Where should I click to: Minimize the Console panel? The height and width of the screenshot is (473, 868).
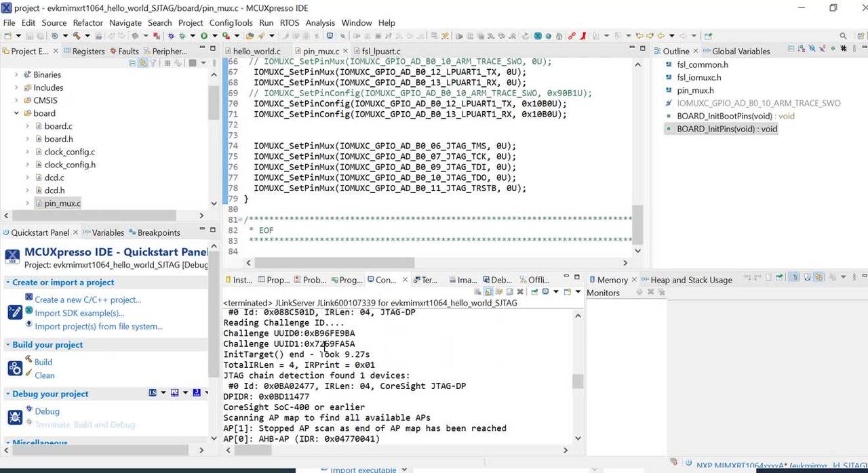click(568, 276)
